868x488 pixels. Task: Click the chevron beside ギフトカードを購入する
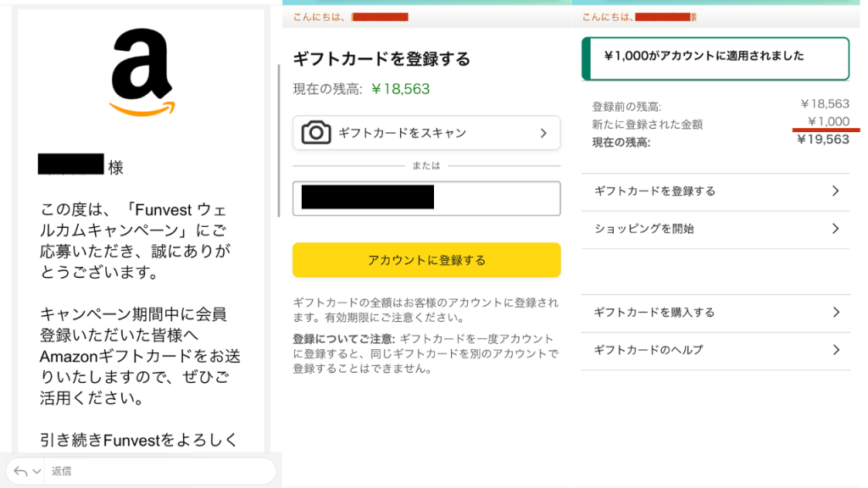point(835,313)
